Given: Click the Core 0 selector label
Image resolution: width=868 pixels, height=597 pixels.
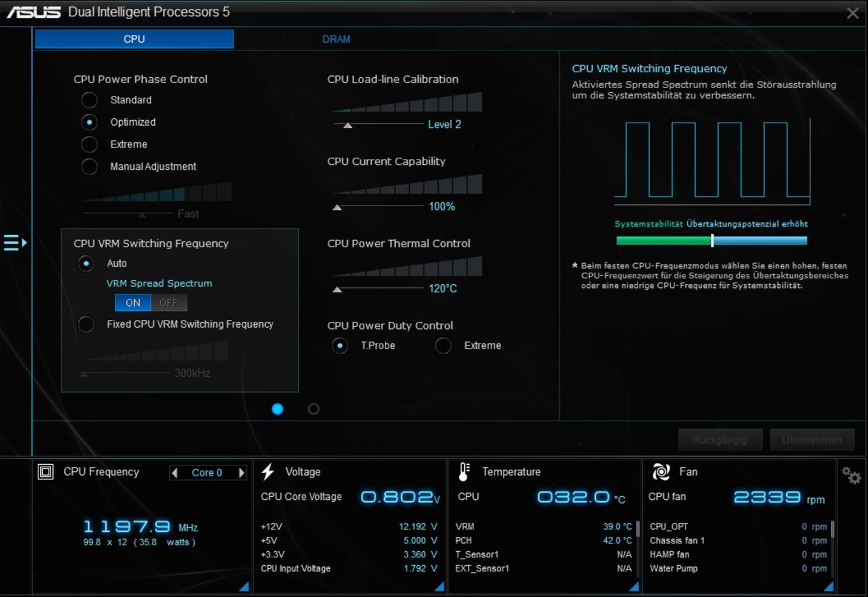Looking at the screenshot, I should click(x=207, y=472).
